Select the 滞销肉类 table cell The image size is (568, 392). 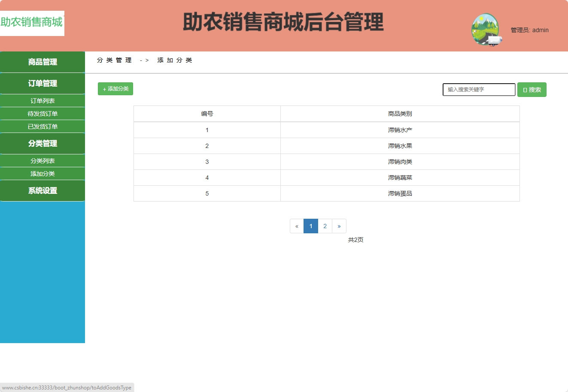click(x=400, y=162)
